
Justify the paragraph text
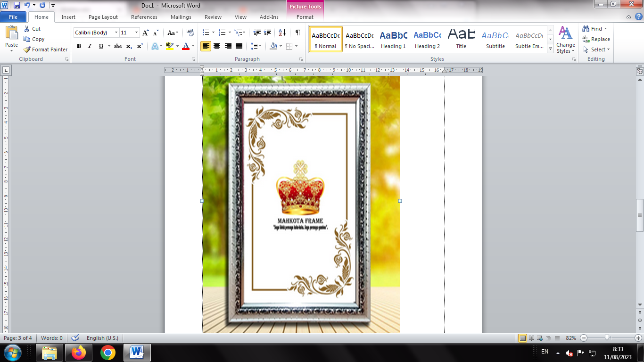tap(239, 46)
